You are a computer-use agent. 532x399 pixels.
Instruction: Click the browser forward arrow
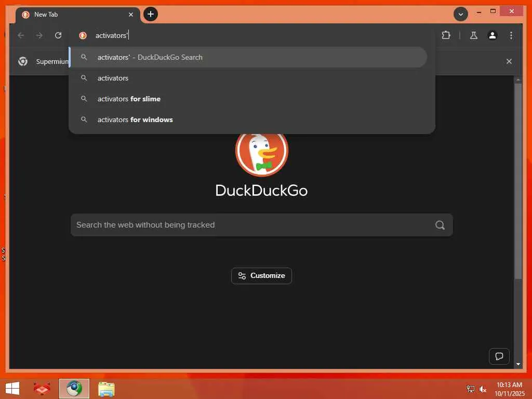39,35
